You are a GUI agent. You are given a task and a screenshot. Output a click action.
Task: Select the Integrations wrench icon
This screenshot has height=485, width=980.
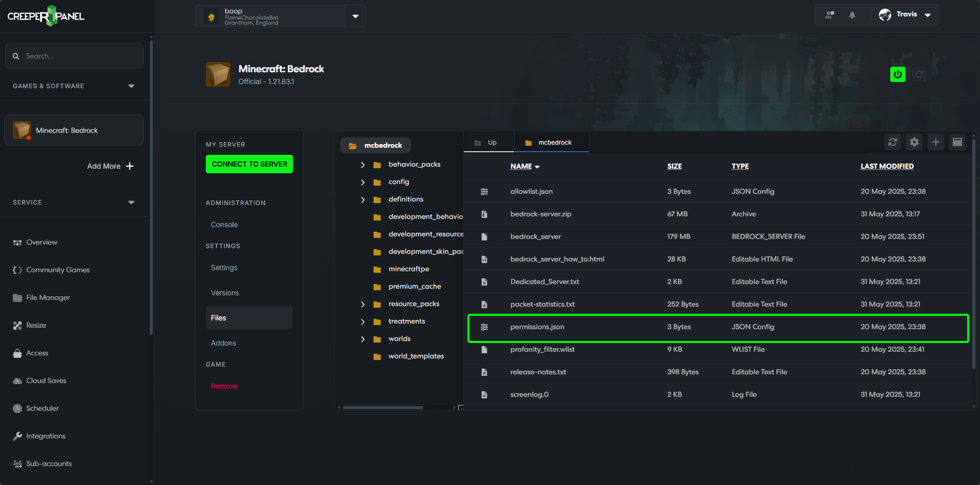click(17, 436)
